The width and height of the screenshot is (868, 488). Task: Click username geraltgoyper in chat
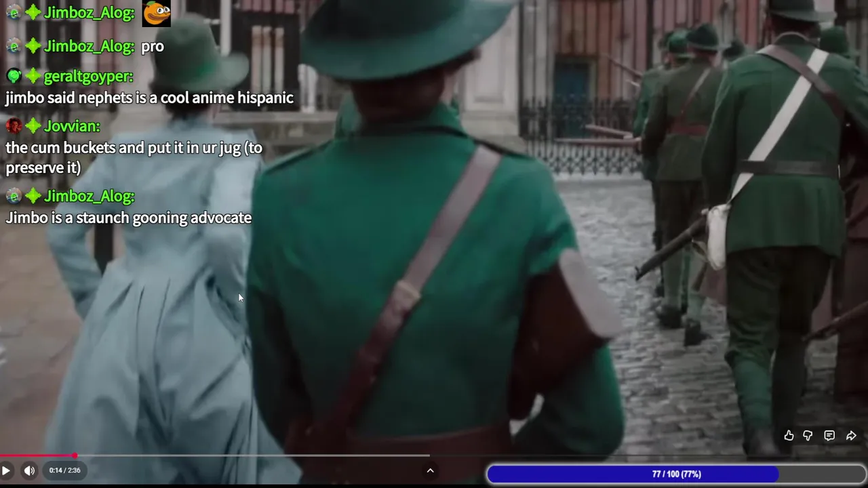coord(88,76)
